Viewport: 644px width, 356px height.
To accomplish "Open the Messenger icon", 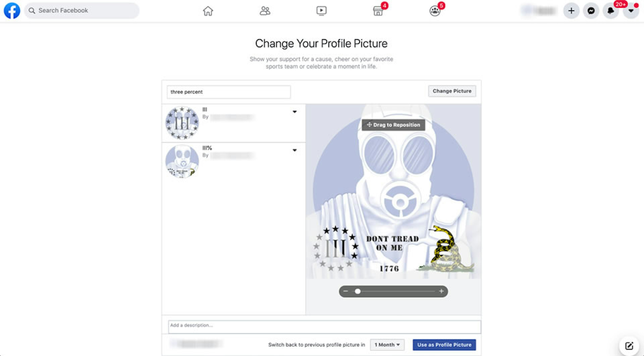I will [591, 11].
